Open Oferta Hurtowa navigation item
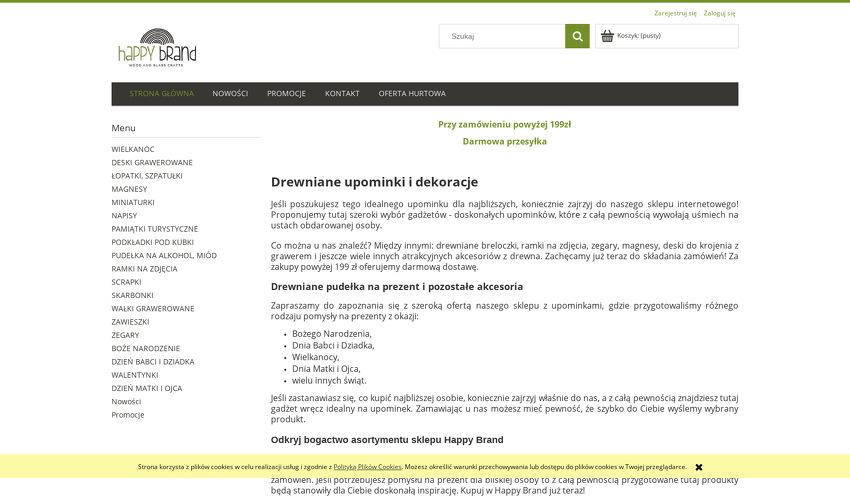This screenshot has height=500, width=850. click(x=412, y=94)
